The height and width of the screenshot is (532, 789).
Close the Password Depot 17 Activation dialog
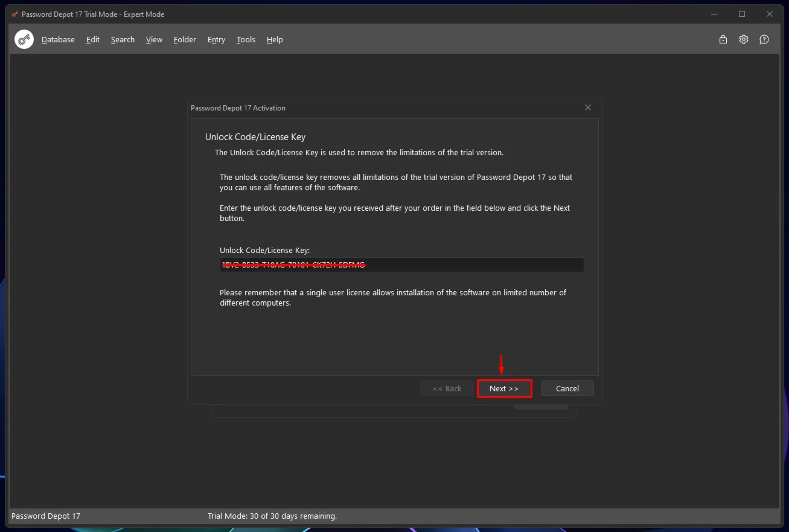click(x=588, y=107)
